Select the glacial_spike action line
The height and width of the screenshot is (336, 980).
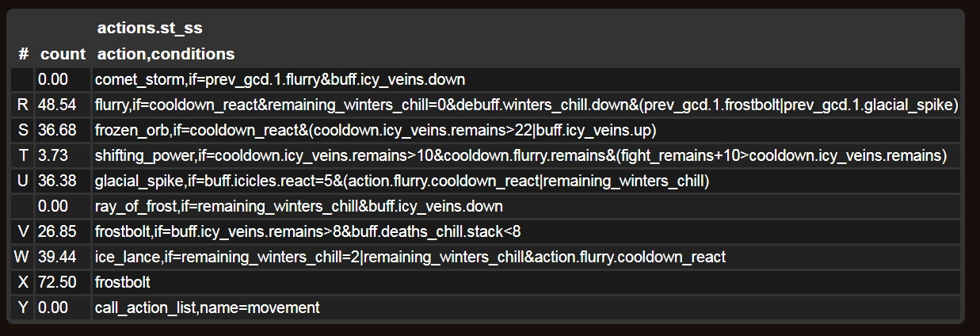click(x=402, y=181)
